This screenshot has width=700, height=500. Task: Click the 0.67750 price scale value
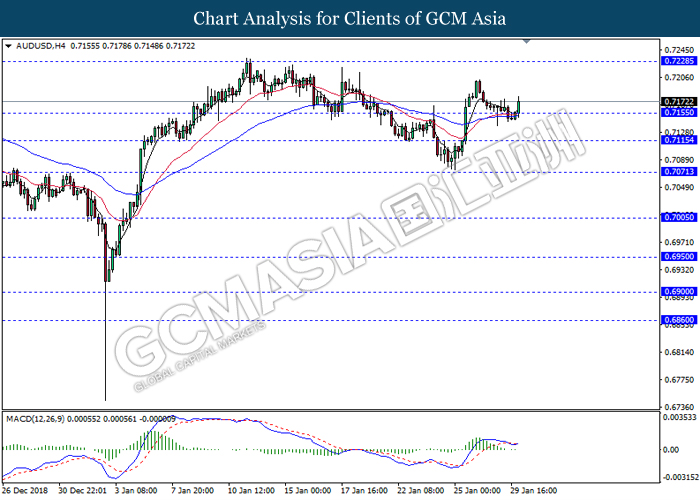679,380
